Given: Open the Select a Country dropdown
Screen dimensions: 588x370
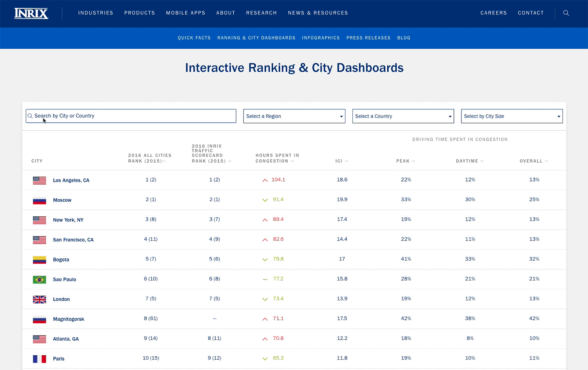Looking at the screenshot, I should point(403,116).
